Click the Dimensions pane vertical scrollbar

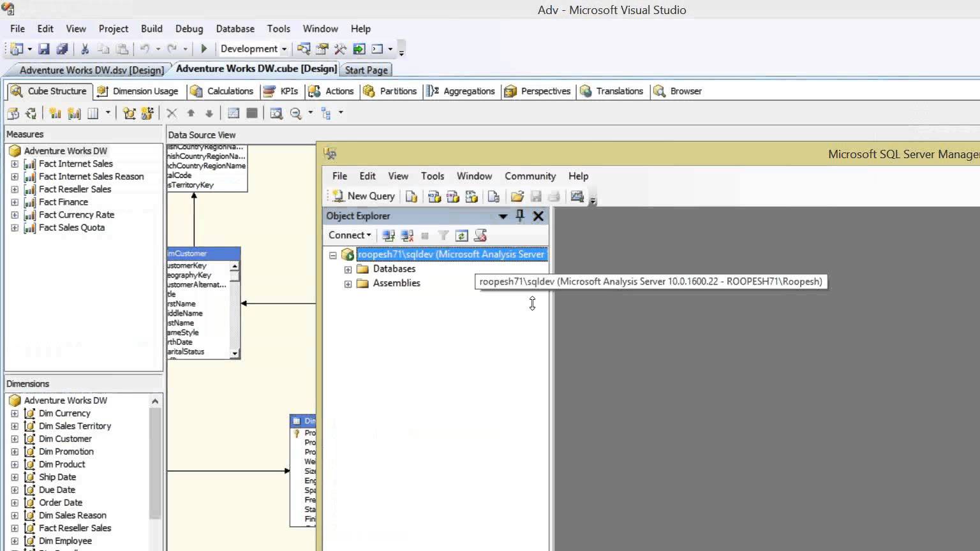pyautogui.click(x=155, y=462)
